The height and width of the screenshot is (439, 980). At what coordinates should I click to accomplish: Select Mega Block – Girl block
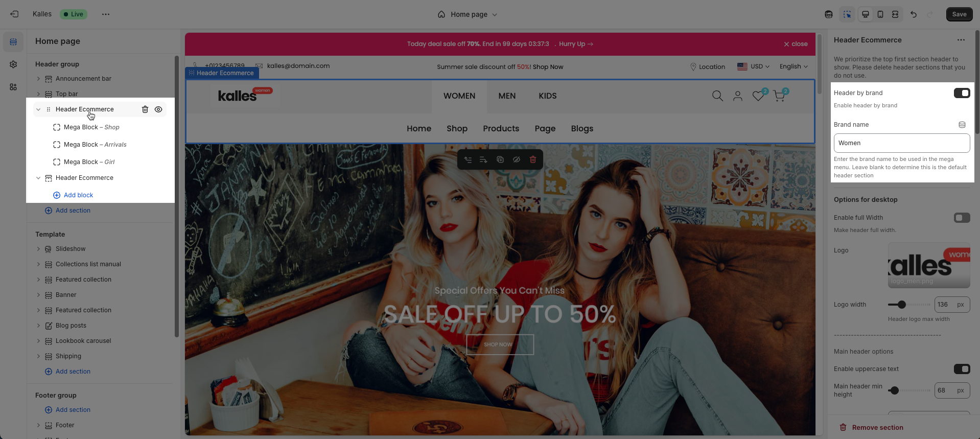point(89,162)
